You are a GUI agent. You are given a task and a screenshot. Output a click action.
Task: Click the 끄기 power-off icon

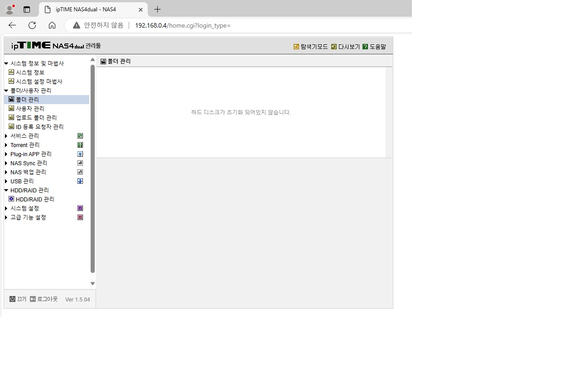(12, 299)
